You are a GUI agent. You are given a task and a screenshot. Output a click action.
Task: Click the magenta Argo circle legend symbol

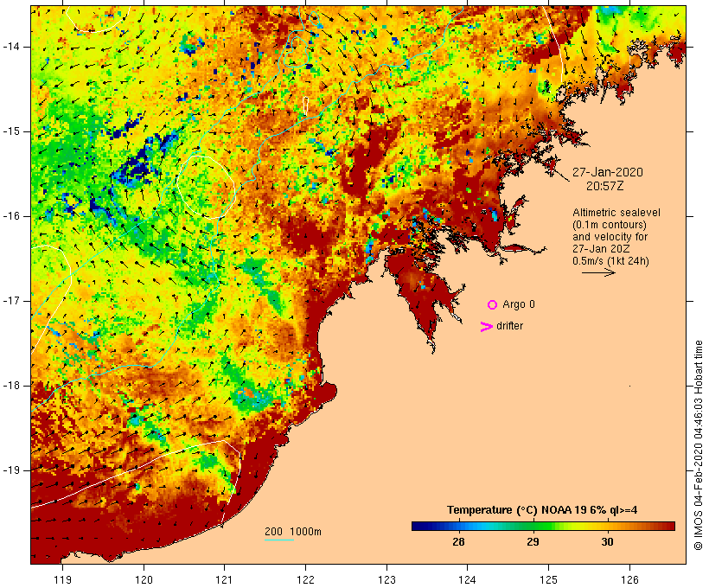[493, 305]
